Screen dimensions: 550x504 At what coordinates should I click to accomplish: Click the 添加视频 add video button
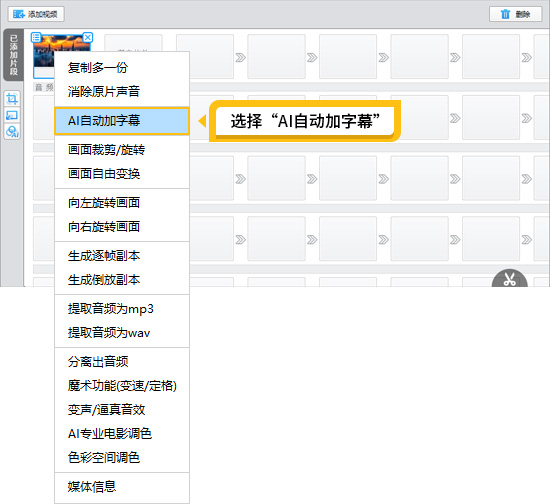coord(36,14)
